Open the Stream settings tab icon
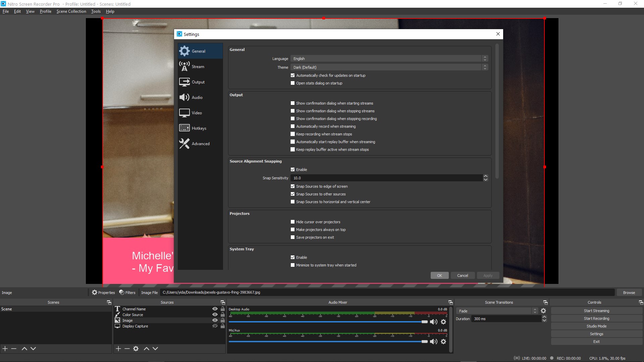Image resolution: width=644 pixels, height=362 pixels. (184, 66)
